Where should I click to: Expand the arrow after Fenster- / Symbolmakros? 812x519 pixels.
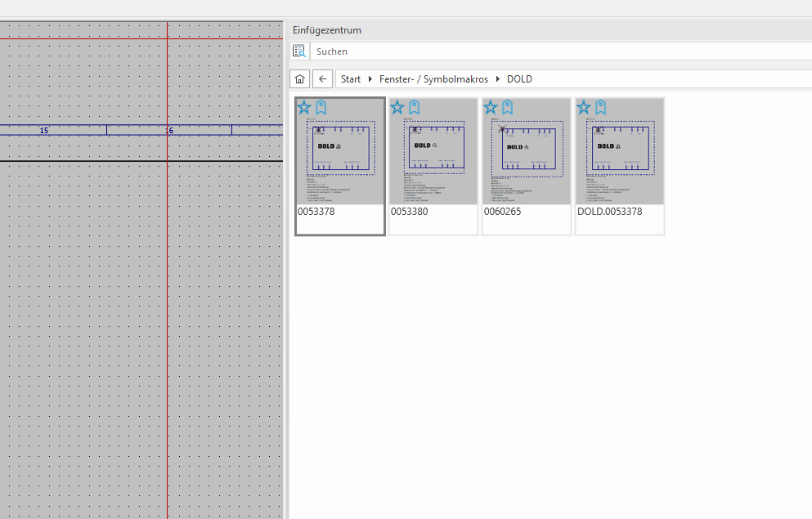[498, 79]
